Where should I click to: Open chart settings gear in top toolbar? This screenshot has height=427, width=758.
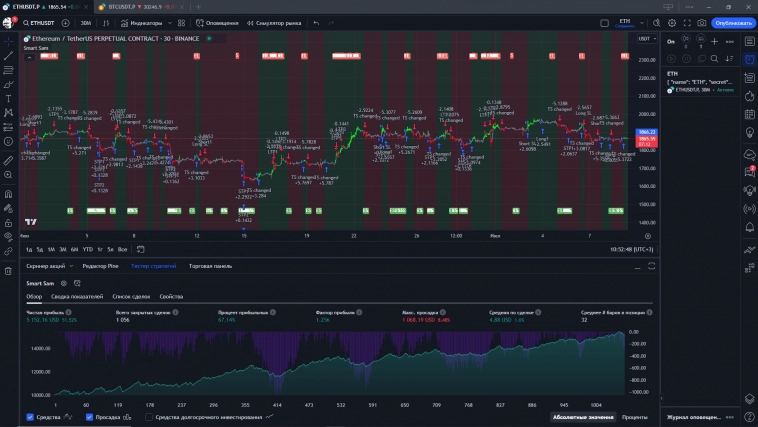point(670,22)
